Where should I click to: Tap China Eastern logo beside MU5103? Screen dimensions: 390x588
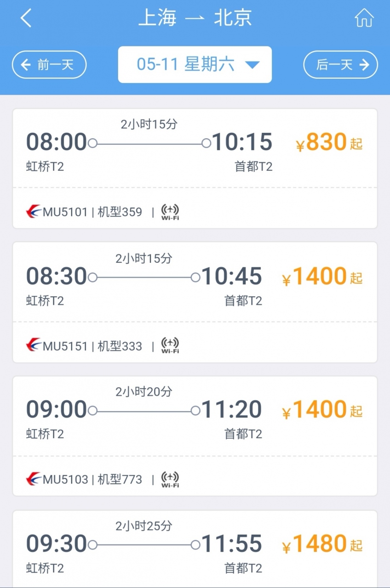pos(34,480)
